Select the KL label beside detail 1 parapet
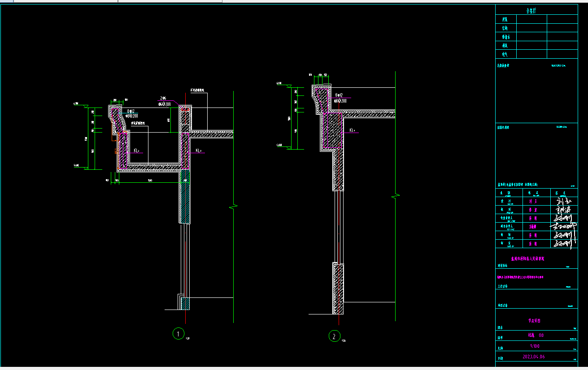588x370 pixels. [x=198, y=151]
